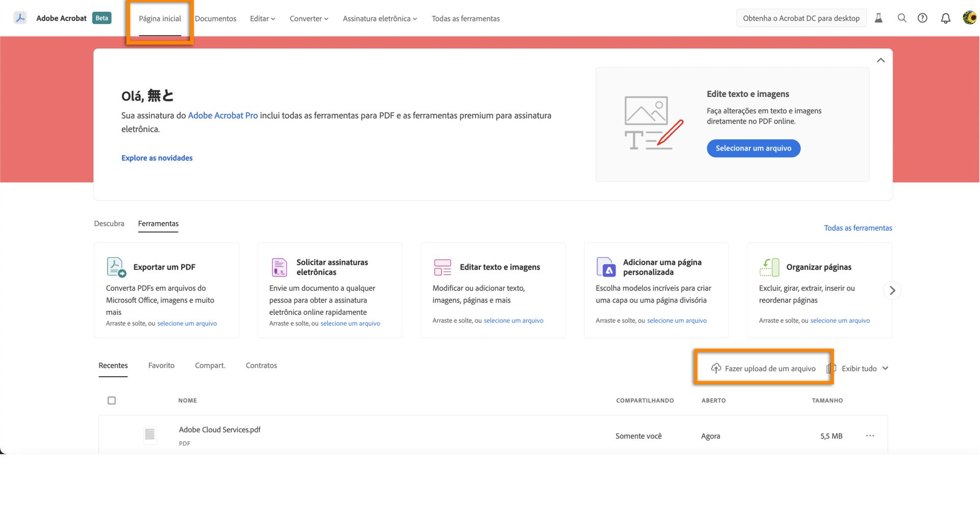Click the Adicionar uma página personalizada icon
980x516 pixels.
click(606, 267)
